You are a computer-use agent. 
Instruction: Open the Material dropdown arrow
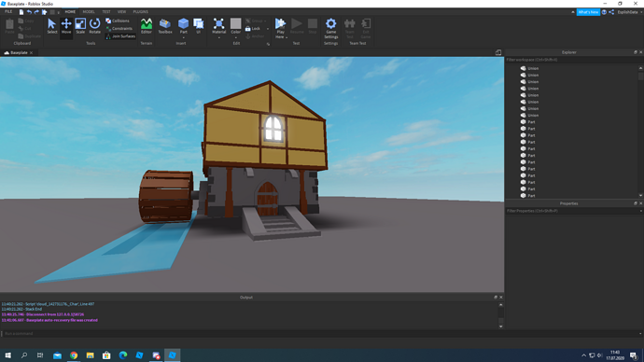coord(219,37)
